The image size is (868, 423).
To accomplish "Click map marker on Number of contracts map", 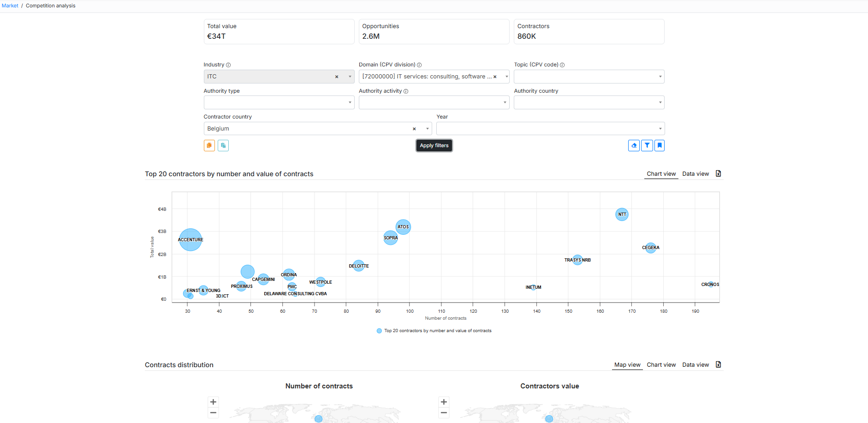I will click(x=318, y=419).
